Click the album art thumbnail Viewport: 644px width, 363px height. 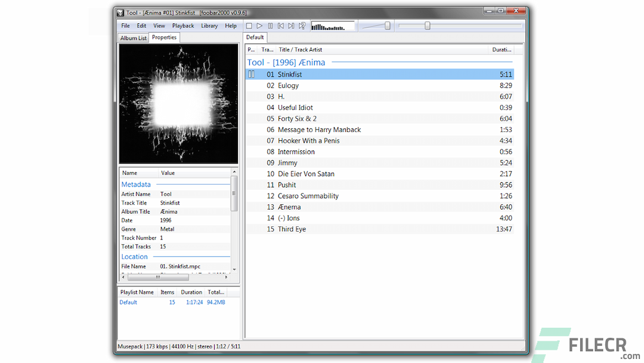178,103
